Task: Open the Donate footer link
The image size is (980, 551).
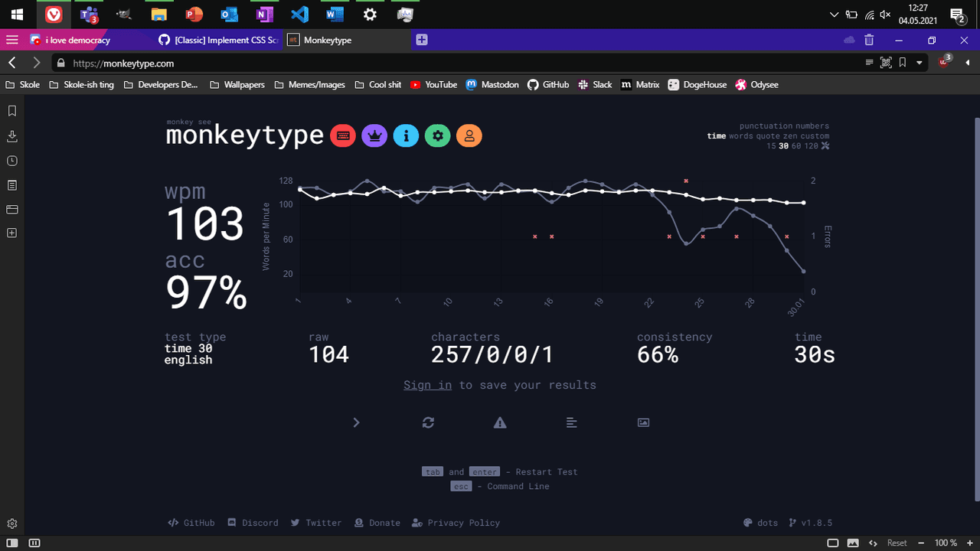Action: coord(377,523)
